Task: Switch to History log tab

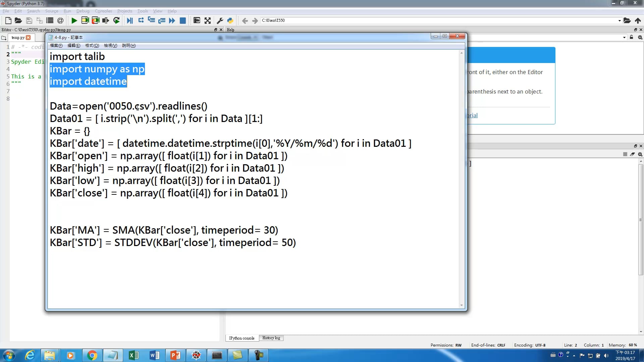Action: pos(271,338)
